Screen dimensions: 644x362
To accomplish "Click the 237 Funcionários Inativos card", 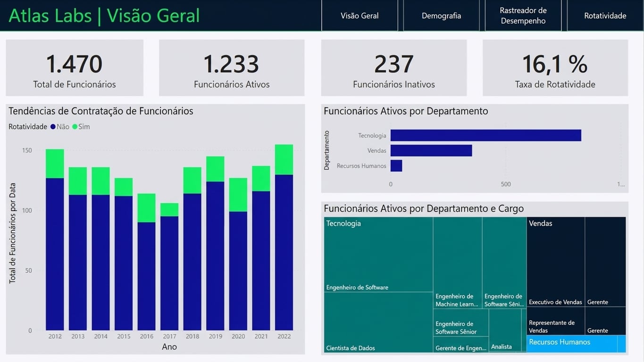I will 394,68.
